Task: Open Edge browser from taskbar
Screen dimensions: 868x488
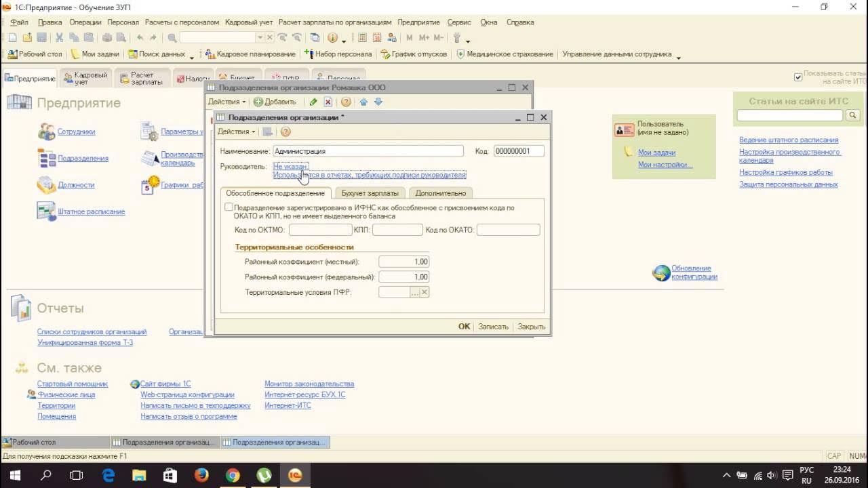Action: 108,476
